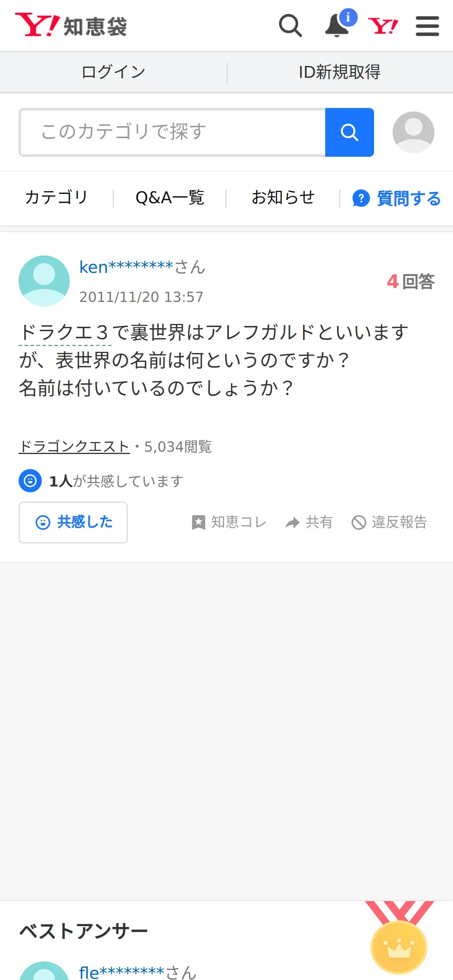
Task: Open the Yahoo! Chiebukuro logo home link
Action: (x=71, y=26)
